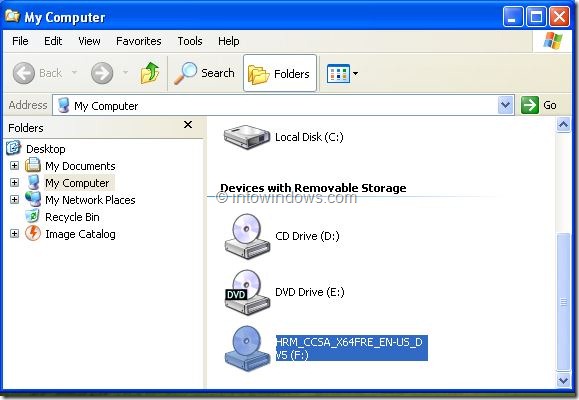Select My Documents in the tree

[x=80, y=166]
